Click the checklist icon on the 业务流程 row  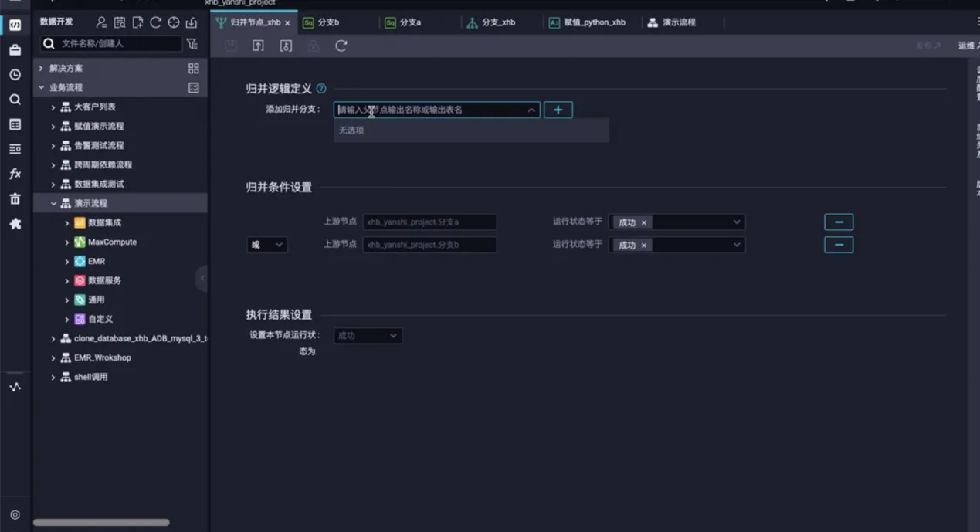pos(193,88)
